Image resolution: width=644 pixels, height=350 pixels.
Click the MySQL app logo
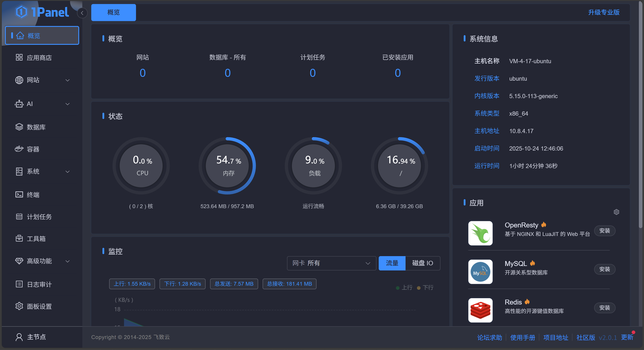(x=480, y=272)
